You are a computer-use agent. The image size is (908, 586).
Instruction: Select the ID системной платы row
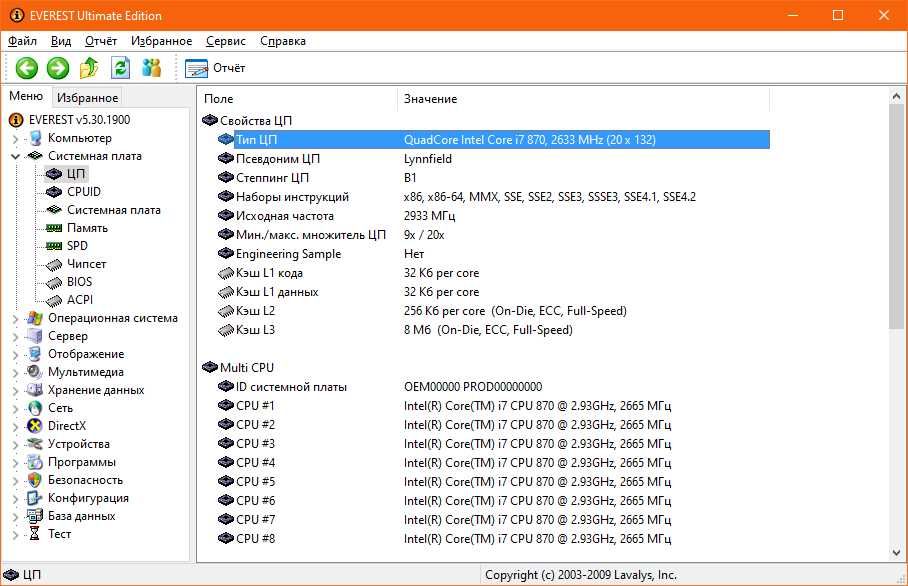pos(494,387)
